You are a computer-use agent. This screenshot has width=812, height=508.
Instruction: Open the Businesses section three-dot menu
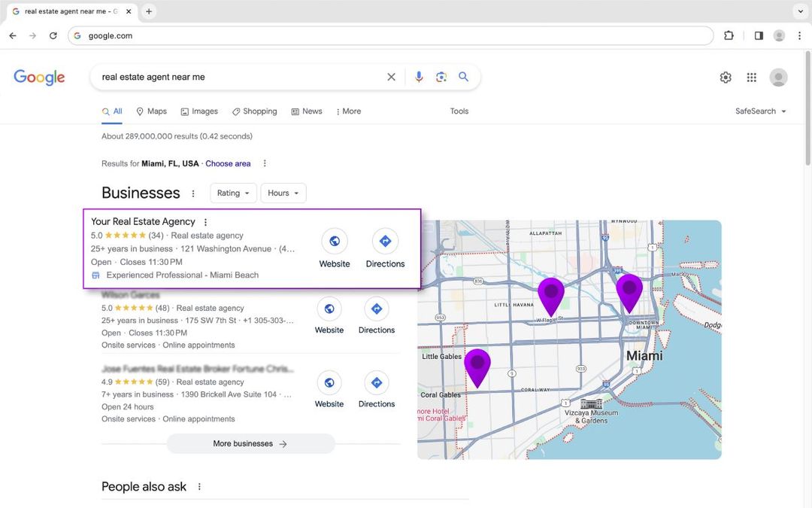[193, 193]
